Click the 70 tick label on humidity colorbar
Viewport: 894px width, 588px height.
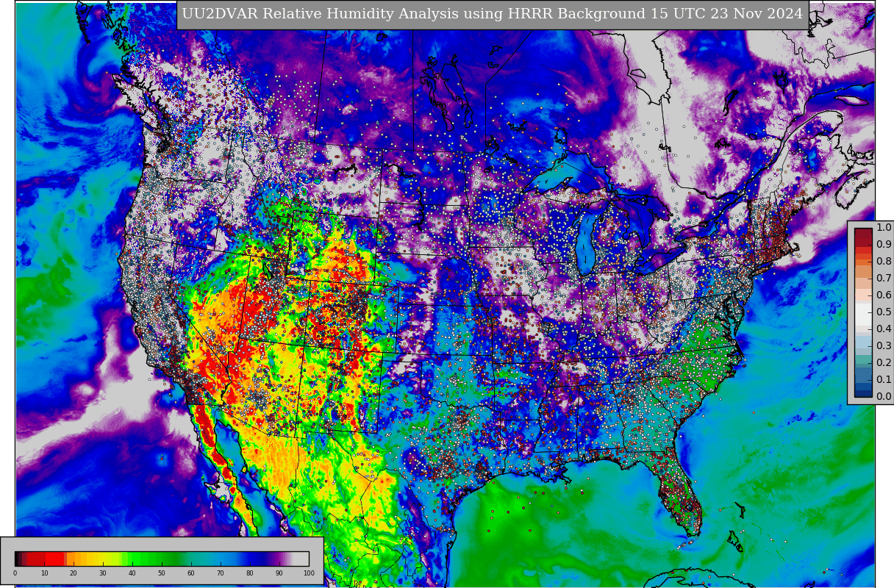click(221, 573)
